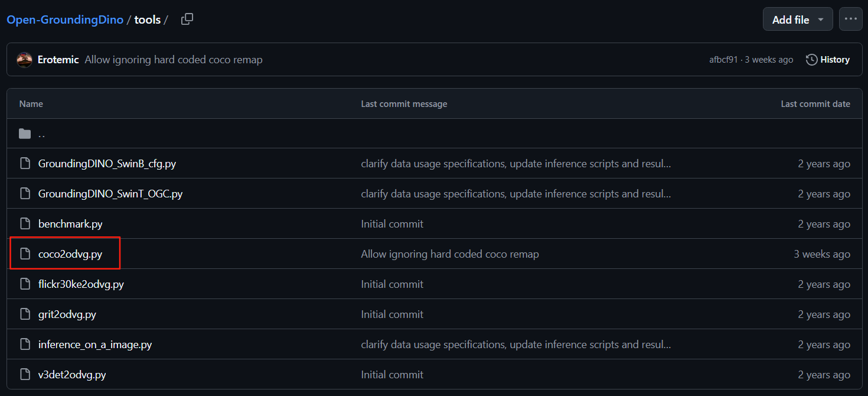Open the tools breadcrumb segment
Image resolution: width=868 pixels, height=396 pixels.
click(x=148, y=20)
